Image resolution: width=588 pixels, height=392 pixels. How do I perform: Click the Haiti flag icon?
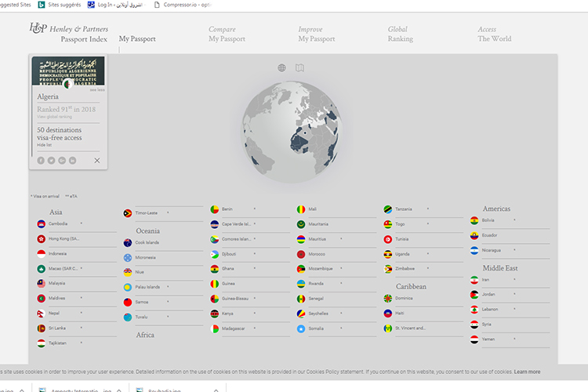click(x=388, y=314)
